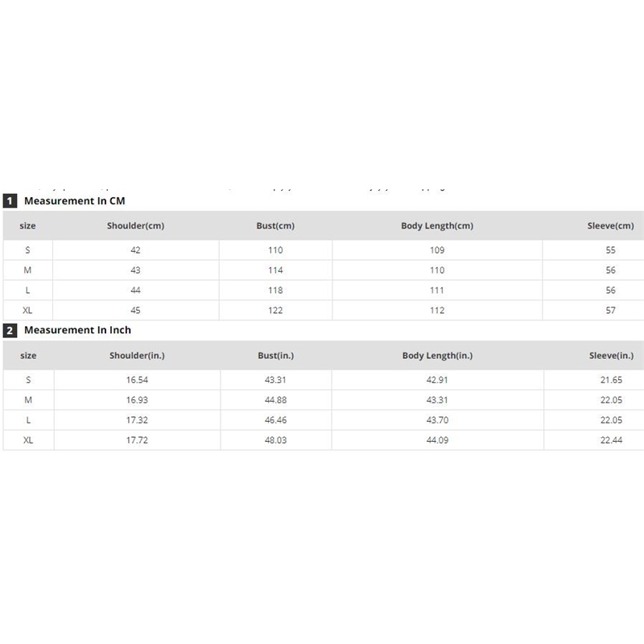The width and height of the screenshot is (644, 644).
Task: Click the Shoulder(in.) column header
Action: tap(137, 355)
